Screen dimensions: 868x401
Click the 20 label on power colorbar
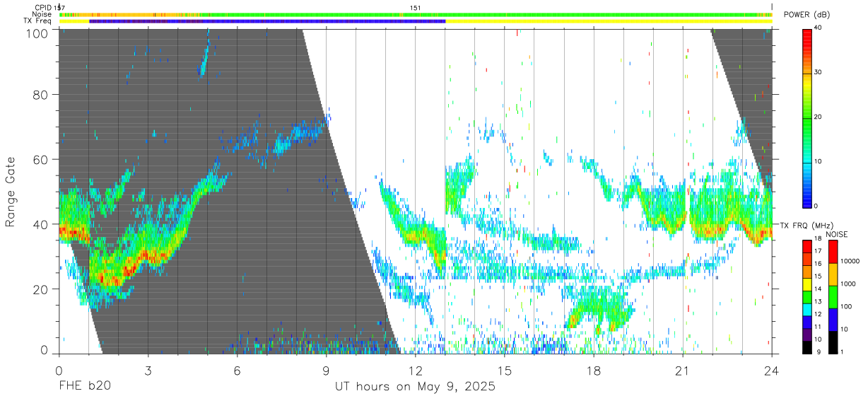(x=819, y=117)
